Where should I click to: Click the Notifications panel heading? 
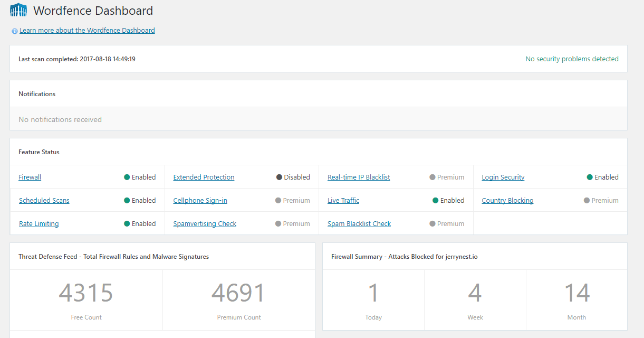click(37, 94)
